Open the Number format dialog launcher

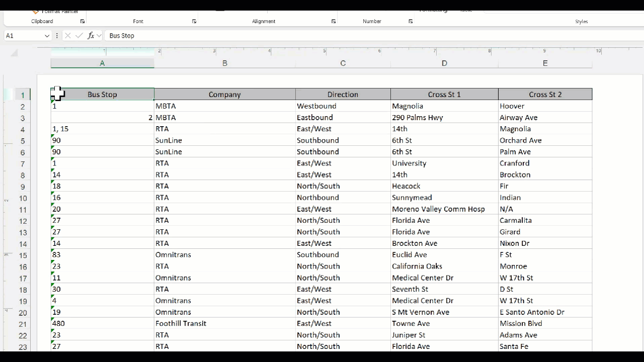tap(411, 22)
